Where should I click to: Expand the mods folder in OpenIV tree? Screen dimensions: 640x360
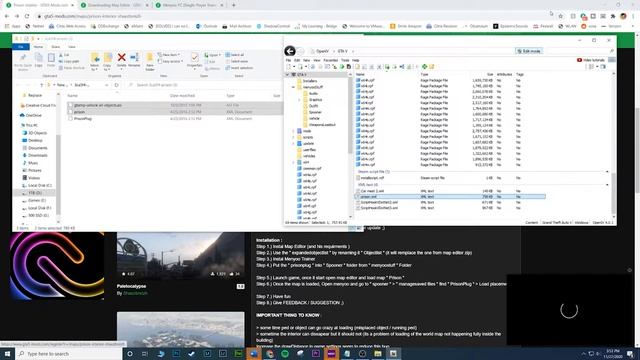(x=293, y=131)
